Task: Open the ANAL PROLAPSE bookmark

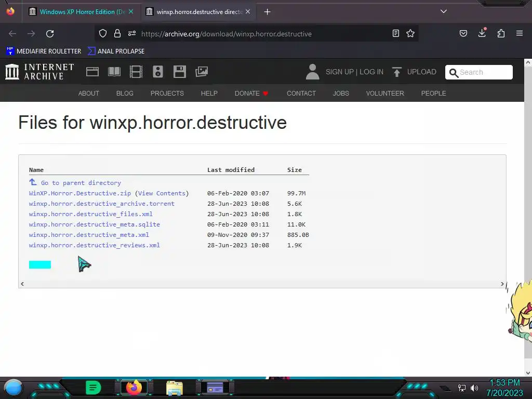Action: (x=116, y=51)
